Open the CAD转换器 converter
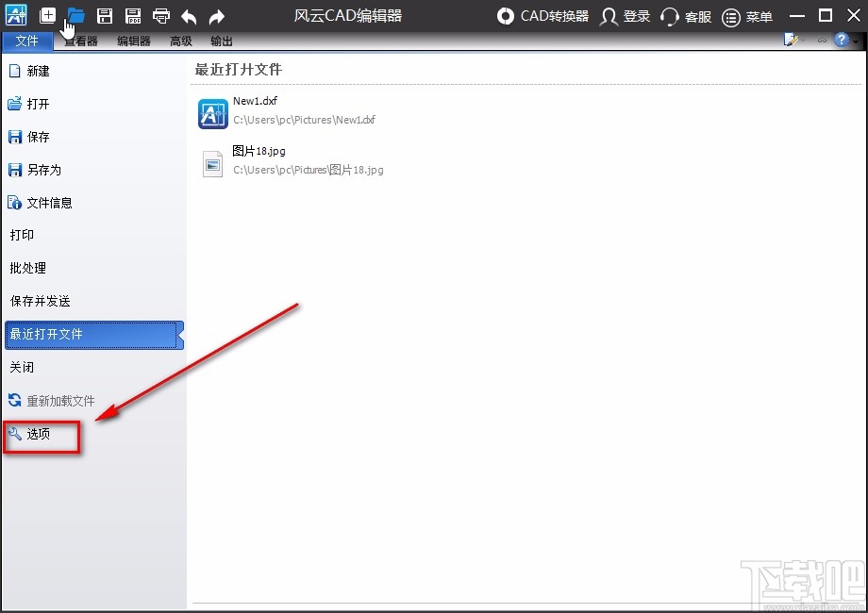The image size is (868, 613). tap(543, 16)
